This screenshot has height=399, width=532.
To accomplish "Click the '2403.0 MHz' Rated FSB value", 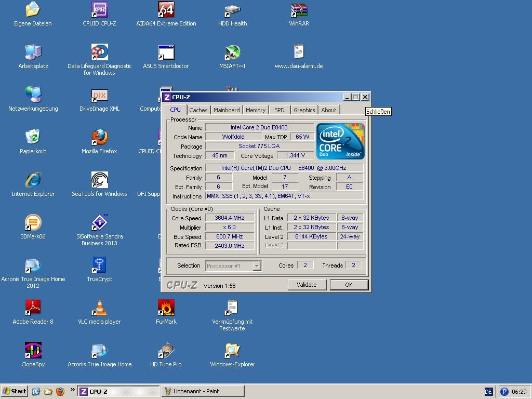I will pos(230,246).
